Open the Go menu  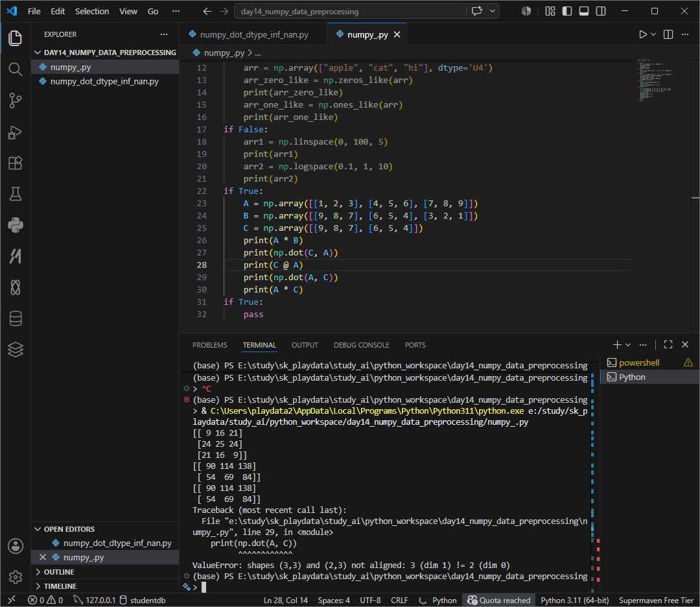coord(153,11)
